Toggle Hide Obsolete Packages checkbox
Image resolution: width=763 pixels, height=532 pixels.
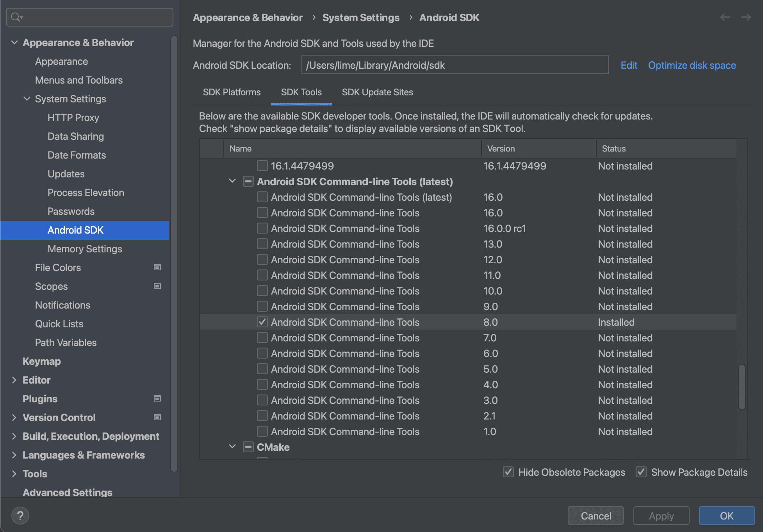point(508,472)
